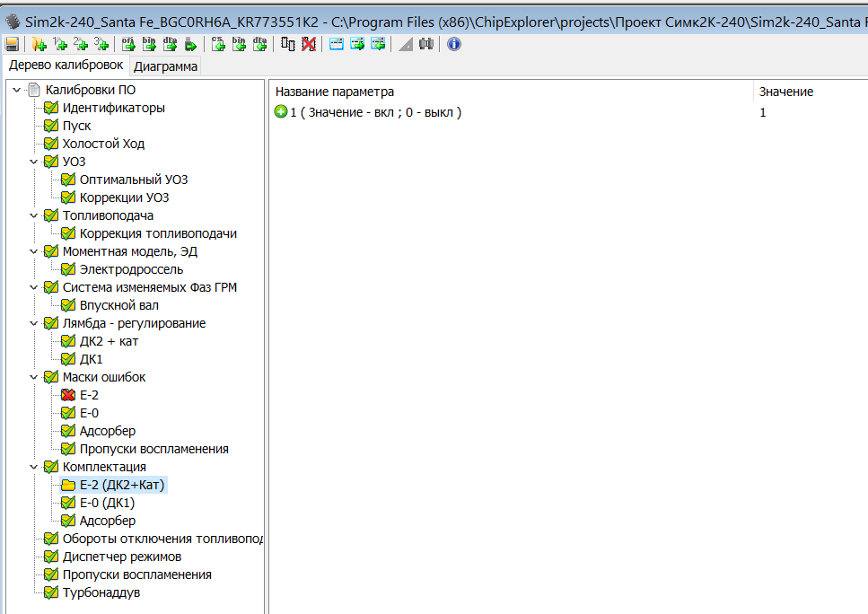Click the open folder with plus icon
This screenshot has height=614, width=868.
coord(39,44)
